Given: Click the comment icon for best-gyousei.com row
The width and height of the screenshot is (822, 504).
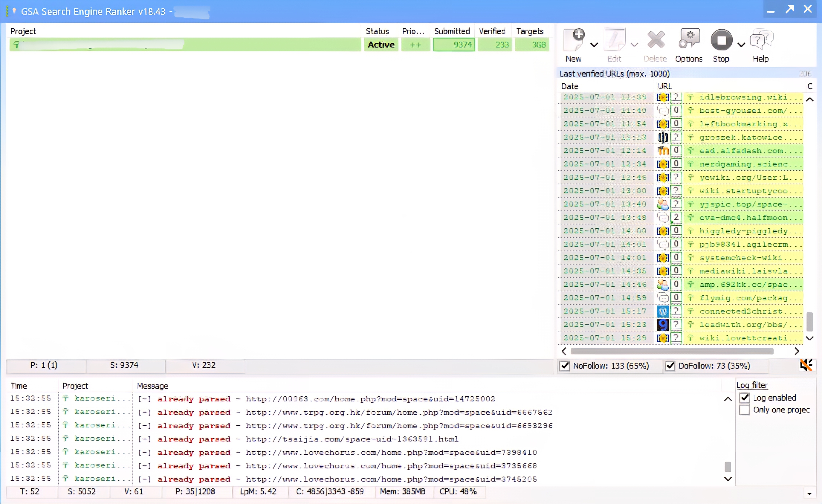Looking at the screenshot, I should 663,110.
